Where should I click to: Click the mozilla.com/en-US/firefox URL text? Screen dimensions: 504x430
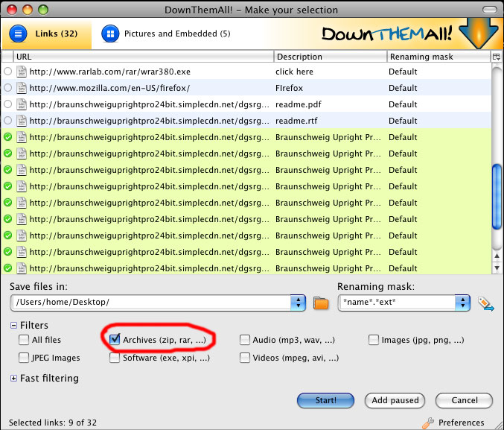(109, 88)
